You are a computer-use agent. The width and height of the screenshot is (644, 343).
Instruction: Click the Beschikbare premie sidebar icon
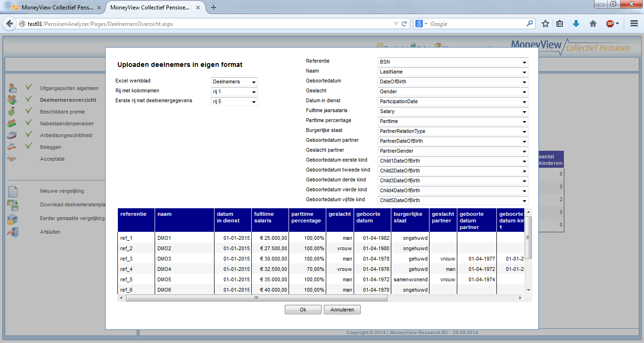(x=13, y=112)
